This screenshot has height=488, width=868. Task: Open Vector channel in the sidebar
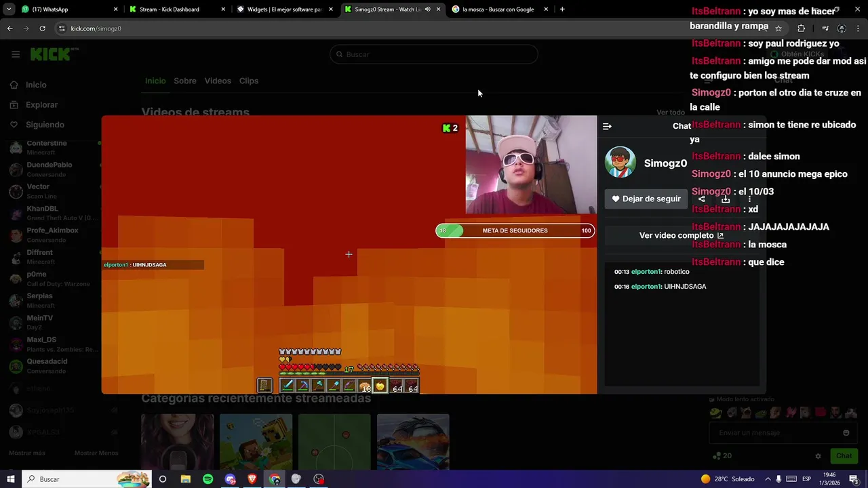click(54, 191)
